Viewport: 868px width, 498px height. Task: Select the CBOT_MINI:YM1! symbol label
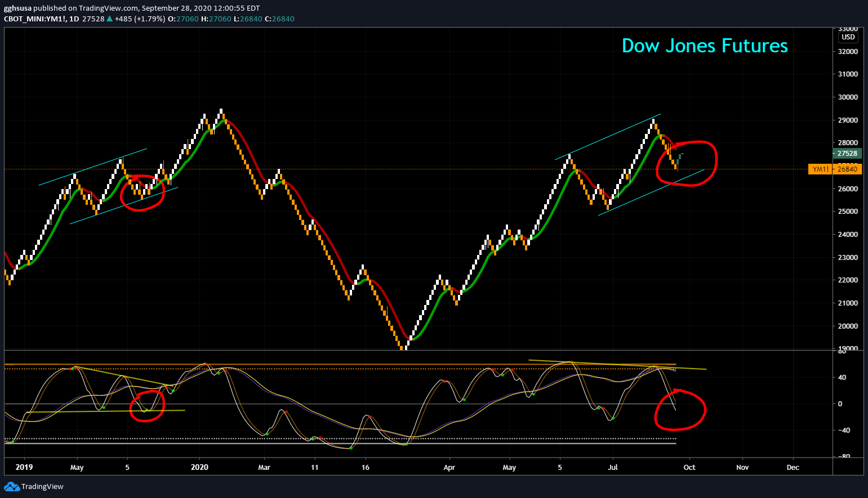34,19
